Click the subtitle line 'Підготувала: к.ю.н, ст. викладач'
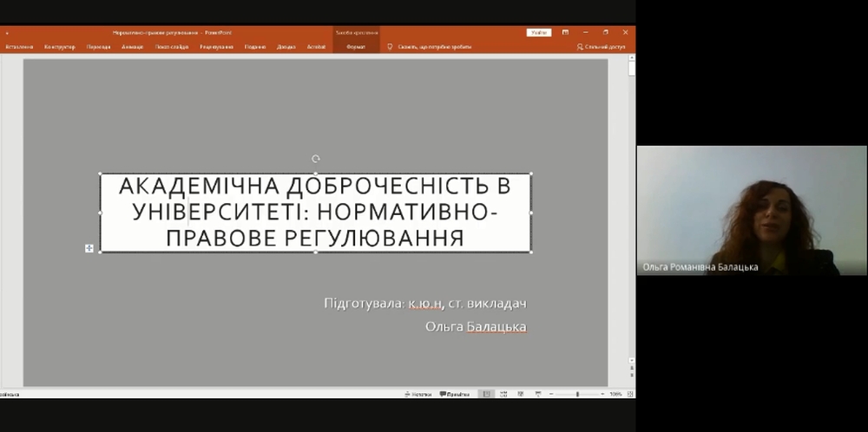 pyautogui.click(x=425, y=303)
